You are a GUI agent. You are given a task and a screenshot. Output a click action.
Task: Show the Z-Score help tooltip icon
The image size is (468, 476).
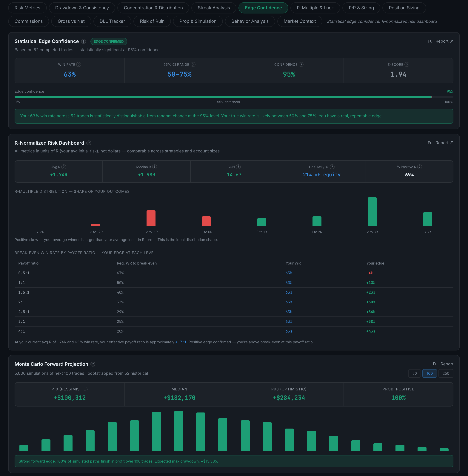coord(407,64)
